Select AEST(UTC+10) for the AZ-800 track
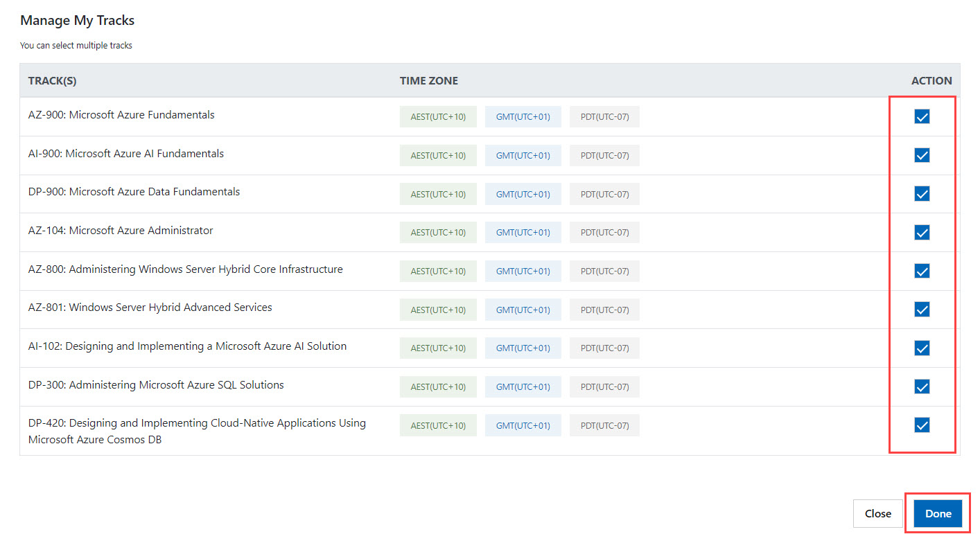 (x=438, y=271)
